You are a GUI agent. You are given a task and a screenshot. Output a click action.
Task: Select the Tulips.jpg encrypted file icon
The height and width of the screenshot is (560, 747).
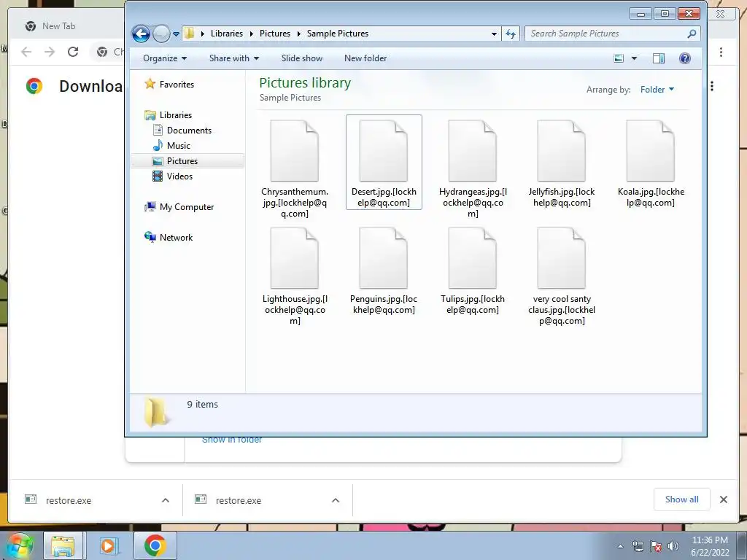pyautogui.click(x=473, y=257)
